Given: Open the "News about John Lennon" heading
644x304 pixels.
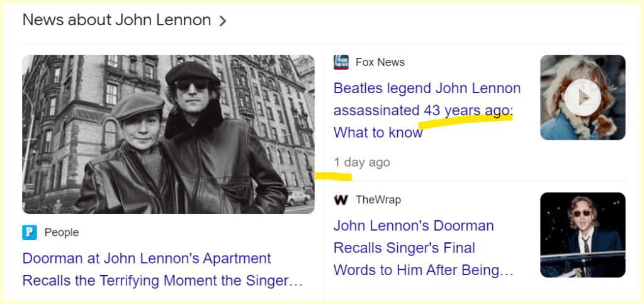Looking at the screenshot, I should 116,20.
